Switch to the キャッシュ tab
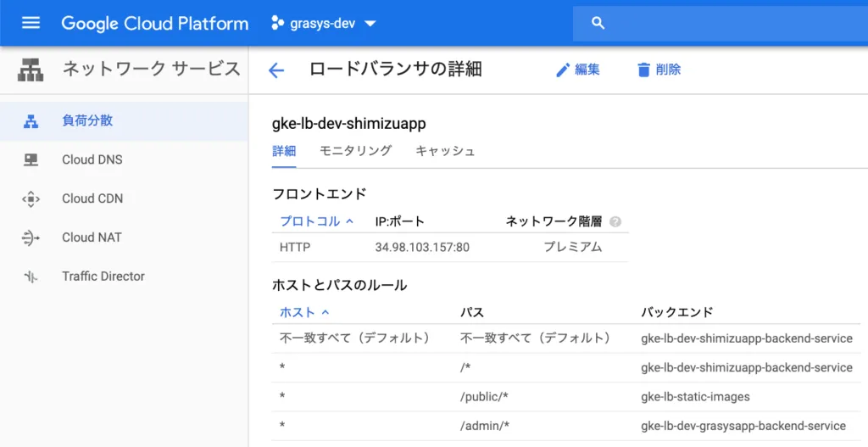This screenshot has width=868, height=447. click(445, 151)
